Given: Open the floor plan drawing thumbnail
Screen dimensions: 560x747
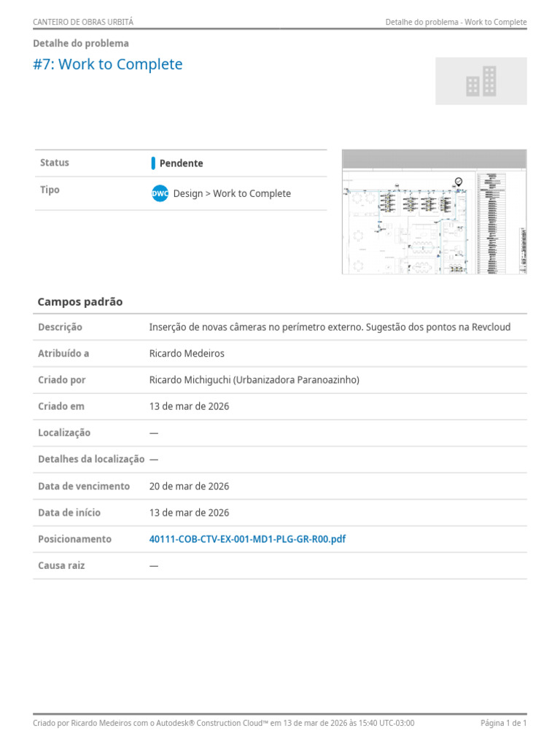Looking at the screenshot, I should pyautogui.click(x=435, y=212).
